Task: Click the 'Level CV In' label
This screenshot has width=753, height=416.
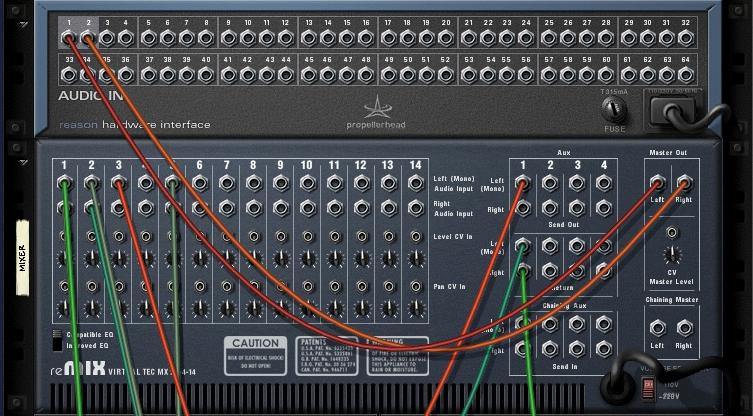Action: pos(453,237)
